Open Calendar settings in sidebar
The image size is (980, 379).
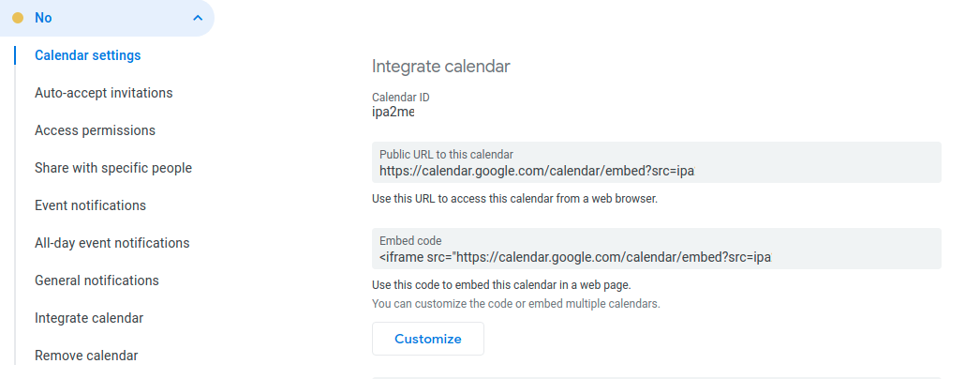pyautogui.click(x=87, y=55)
